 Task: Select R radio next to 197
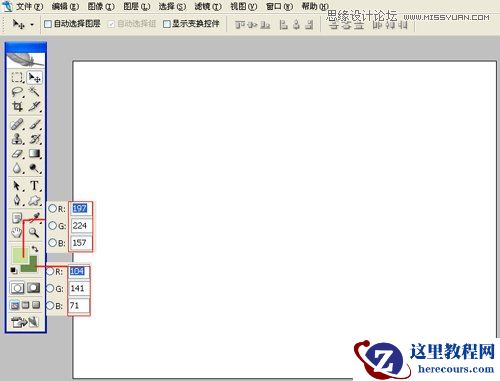53,209
